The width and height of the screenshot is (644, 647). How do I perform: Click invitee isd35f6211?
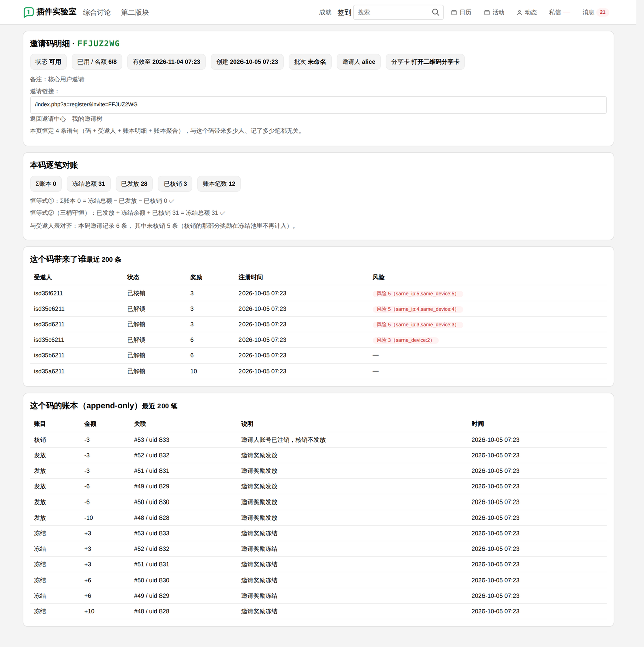(48, 293)
